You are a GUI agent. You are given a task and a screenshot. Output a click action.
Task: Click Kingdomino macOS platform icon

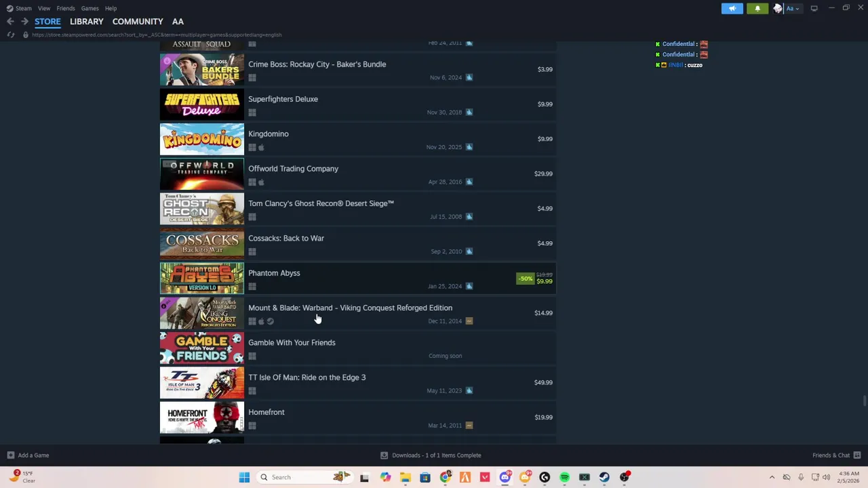tap(261, 148)
